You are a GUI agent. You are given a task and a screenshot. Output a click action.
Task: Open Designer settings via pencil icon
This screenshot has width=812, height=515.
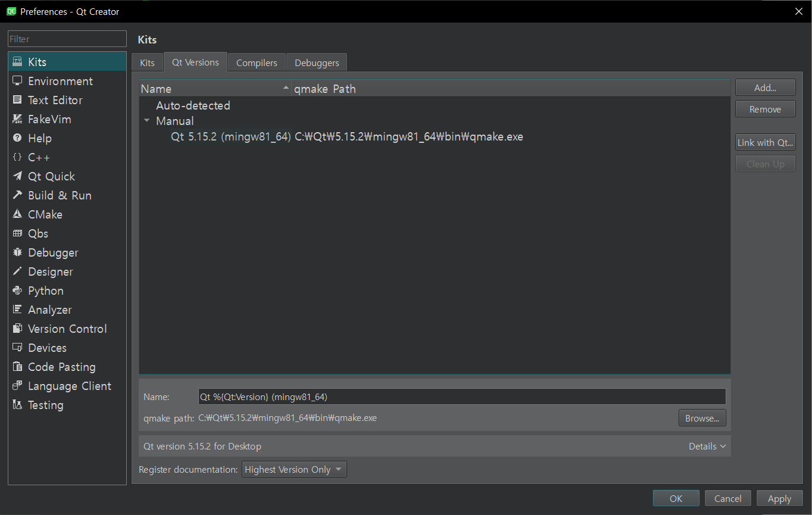pos(17,271)
